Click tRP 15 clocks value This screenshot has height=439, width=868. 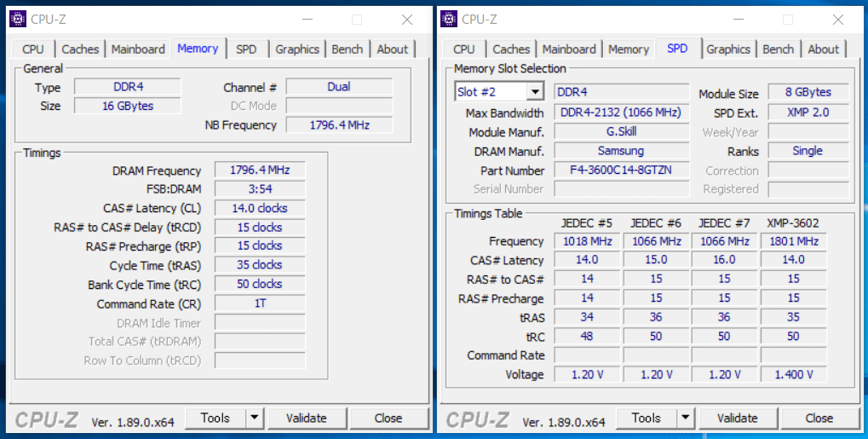coord(260,245)
